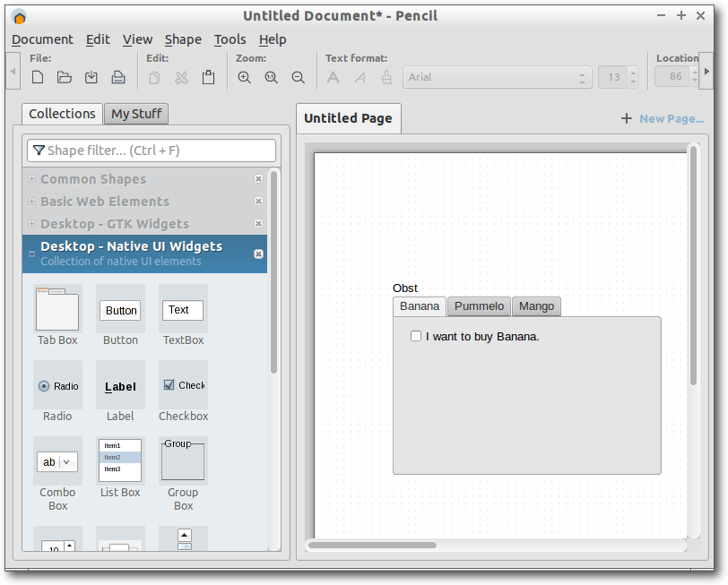Expand the Basic Web Elements collection
Image resolution: width=728 pixels, height=585 pixels.
point(104,202)
